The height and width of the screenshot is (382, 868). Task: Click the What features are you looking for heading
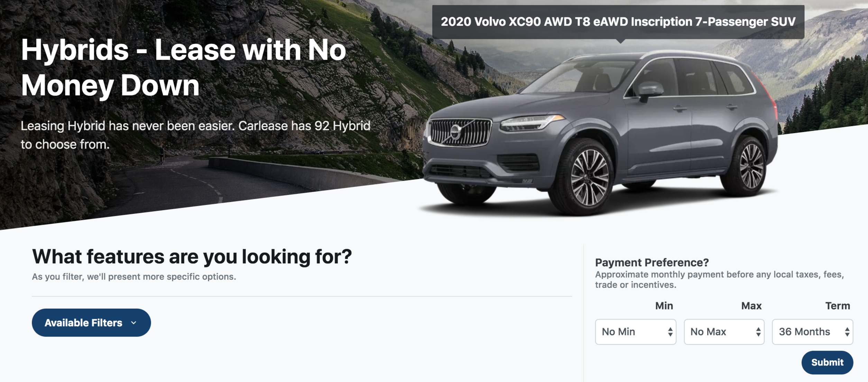[x=192, y=256]
